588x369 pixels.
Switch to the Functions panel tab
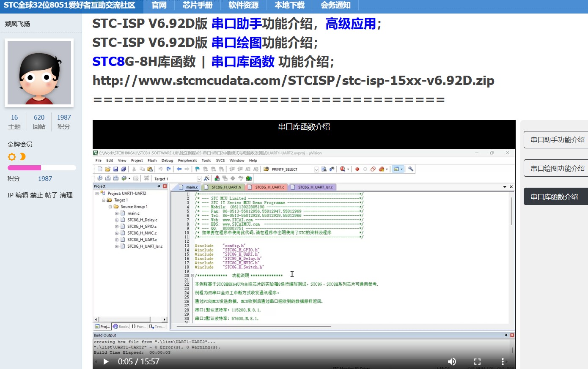pos(139,326)
